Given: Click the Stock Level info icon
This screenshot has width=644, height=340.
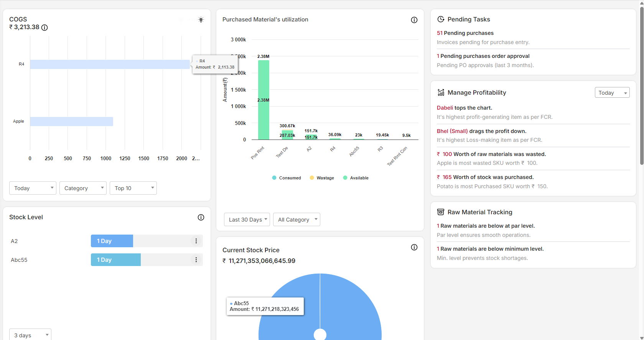Looking at the screenshot, I should point(201,217).
